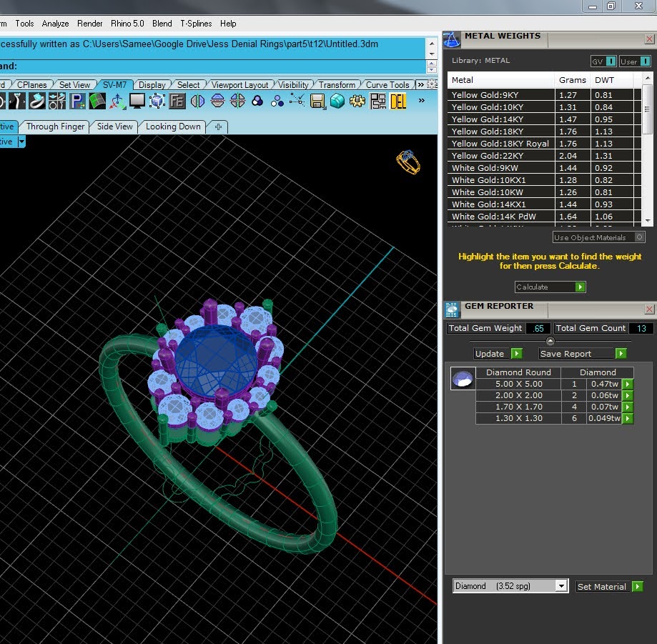Switch to the Side View viewport tab
Image resolution: width=657 pixels, height=644 pixels.
tap(115, 127)
